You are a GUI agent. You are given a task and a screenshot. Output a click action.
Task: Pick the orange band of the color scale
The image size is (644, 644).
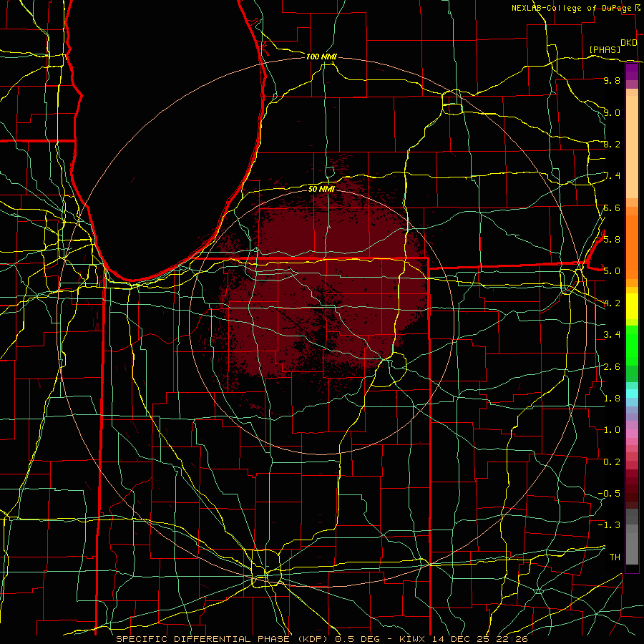point(632,246)
